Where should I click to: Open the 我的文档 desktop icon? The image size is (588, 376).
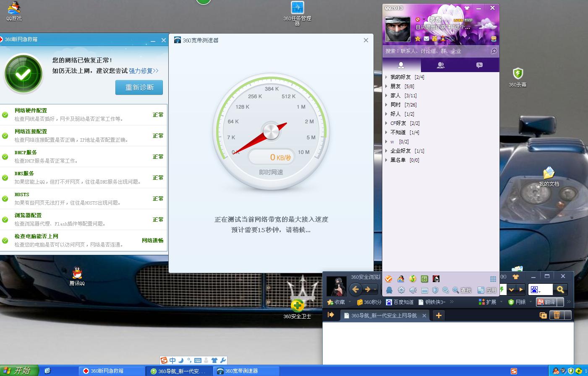point(549,177)
